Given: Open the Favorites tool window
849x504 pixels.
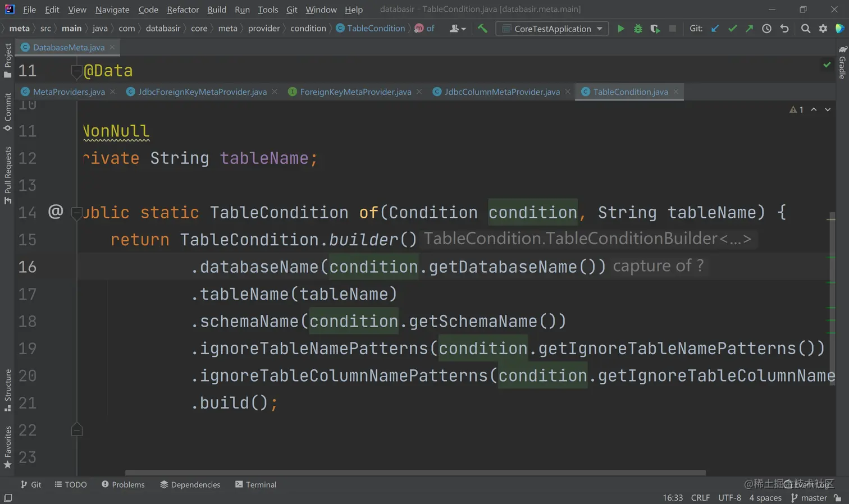Looking at the screenshot, I should coord(8,447).
